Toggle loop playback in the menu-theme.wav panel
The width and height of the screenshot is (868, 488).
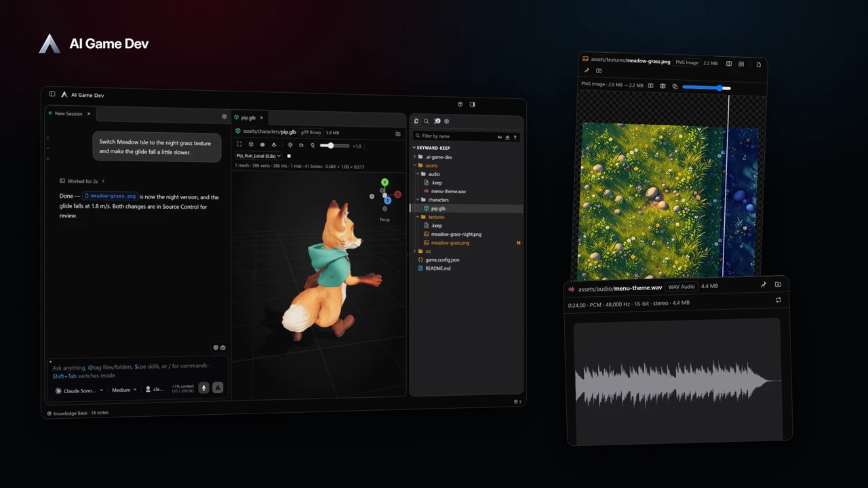(x=778, y=300)
